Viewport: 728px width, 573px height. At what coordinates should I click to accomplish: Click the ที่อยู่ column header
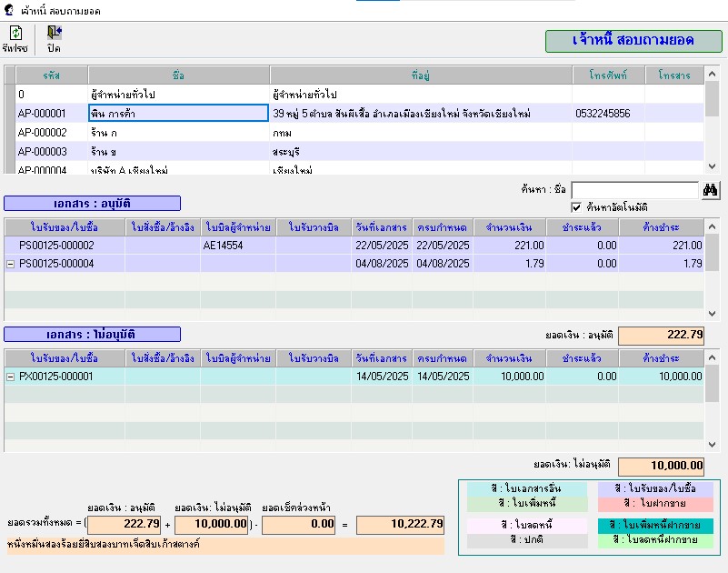(x=420, y=75)
